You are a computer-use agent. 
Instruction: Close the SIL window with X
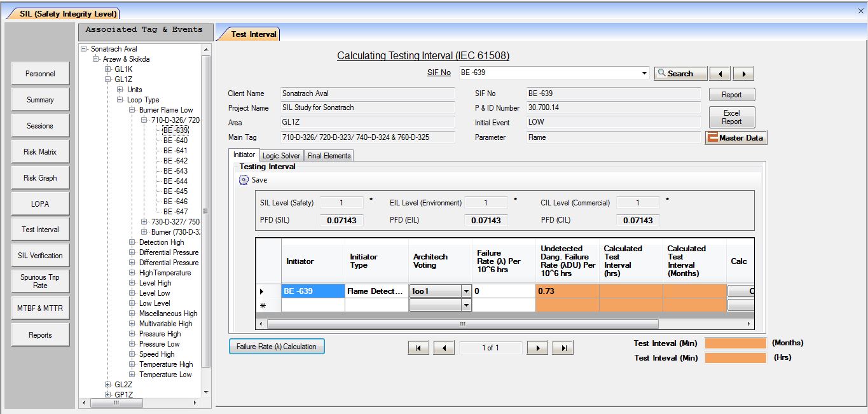(861, 11)
